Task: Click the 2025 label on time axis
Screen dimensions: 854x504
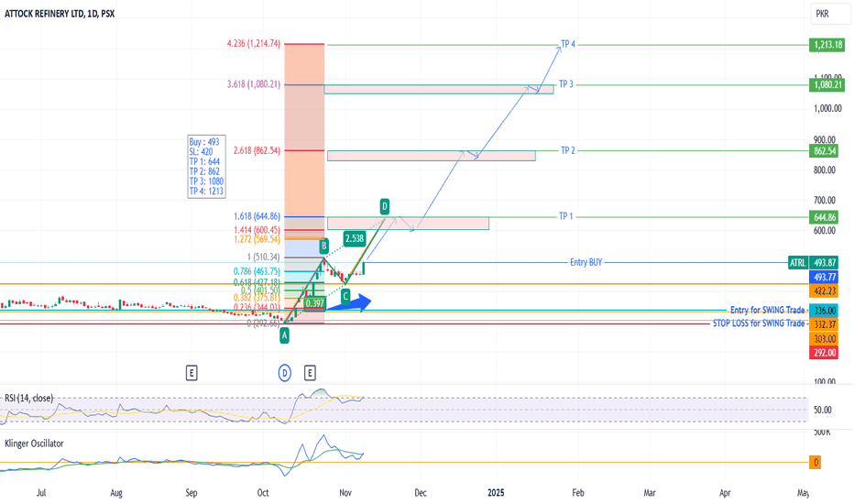Action: click(496, 493)
